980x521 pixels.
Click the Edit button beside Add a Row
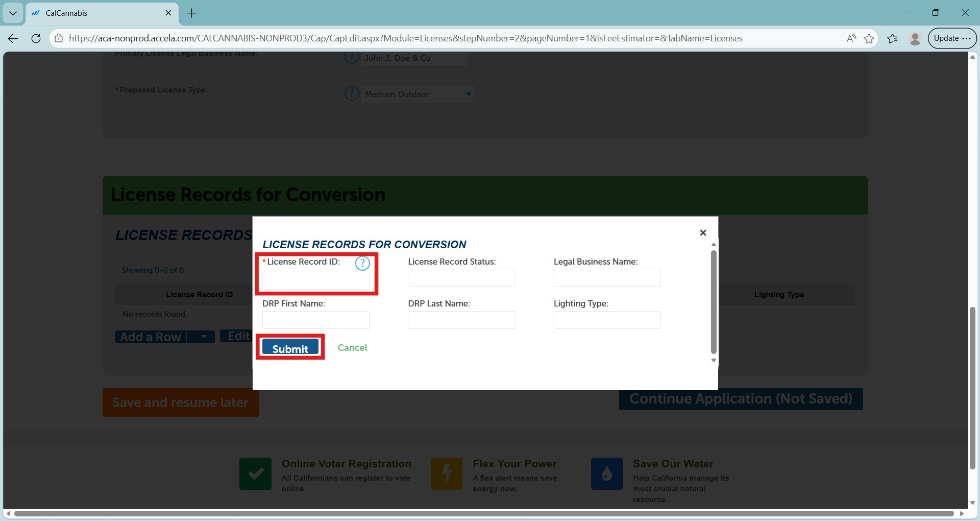[237, 336]
